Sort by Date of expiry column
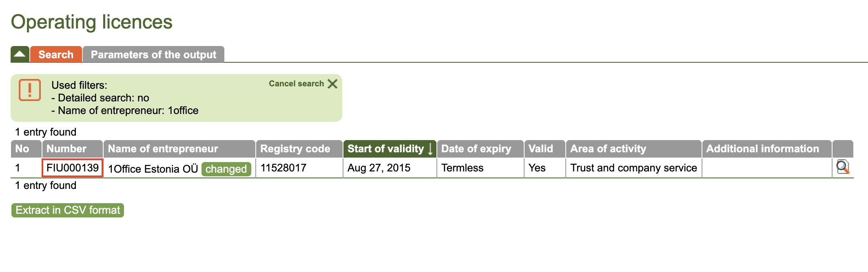The width and height of the screenshot is (868, 272). coord(476,149)
